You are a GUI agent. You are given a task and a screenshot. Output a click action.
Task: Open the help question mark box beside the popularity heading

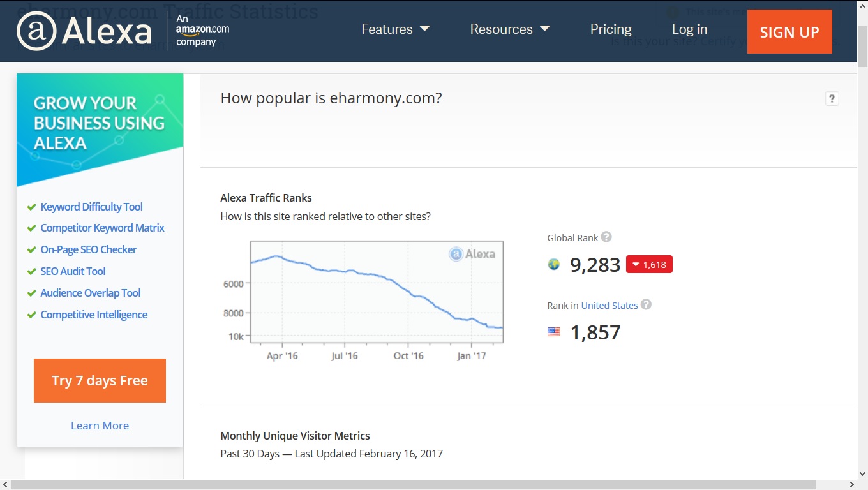832,98
